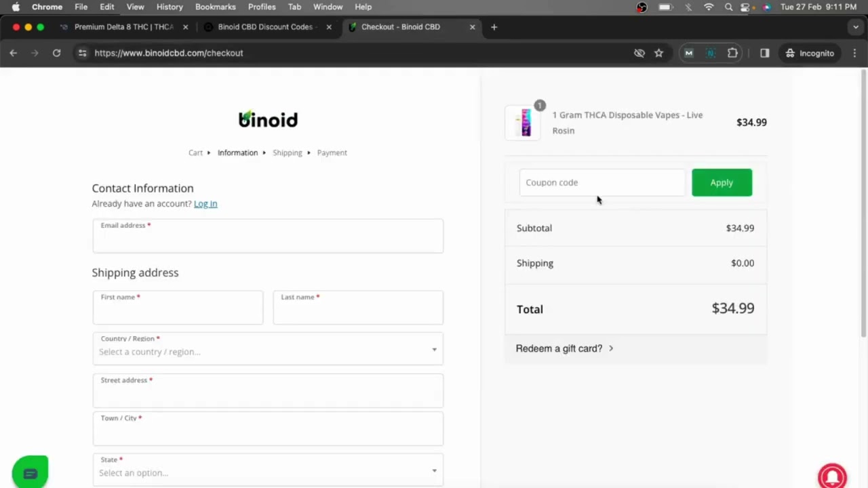This screenshot has width=868, height=488.
Task: Open the State select dropdown
Action: tap(268, 469)
